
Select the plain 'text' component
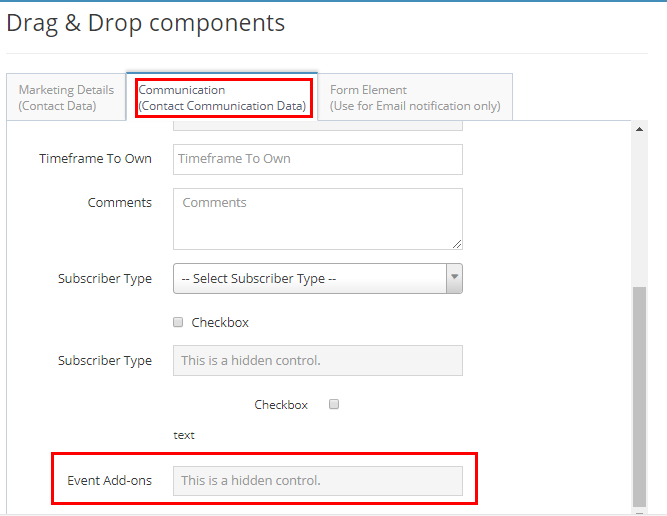coord(184,436)
